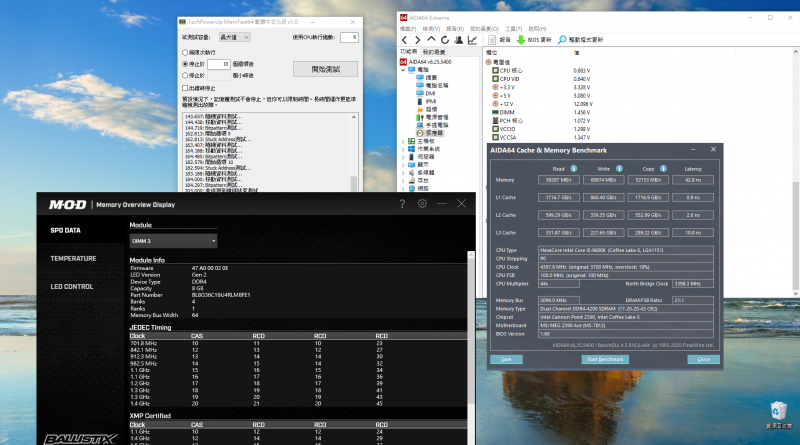The height and width of the screenshot is (445, 800).
Task: Toggle the stop-on-error checkbox in MemTest64
Action: point(185,88)
